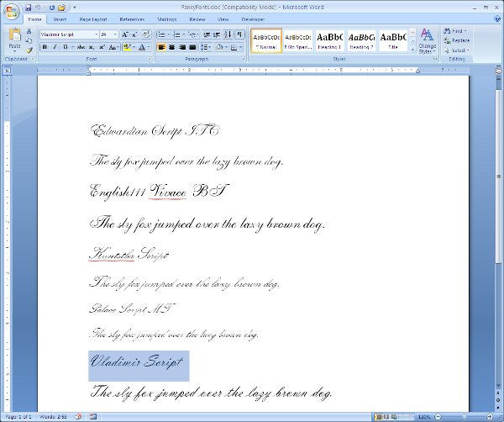Click the Replace button
Screen dimensions: 504x422
coord(459,40)
